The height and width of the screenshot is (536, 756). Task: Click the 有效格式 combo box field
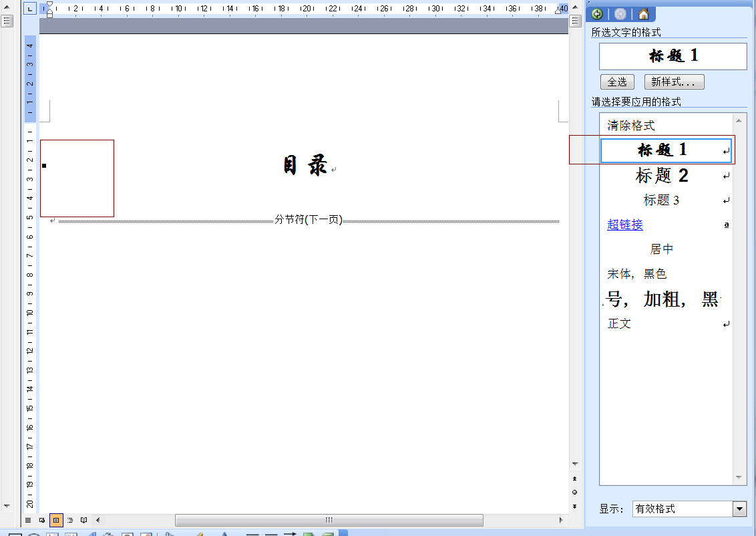point(683,509)
